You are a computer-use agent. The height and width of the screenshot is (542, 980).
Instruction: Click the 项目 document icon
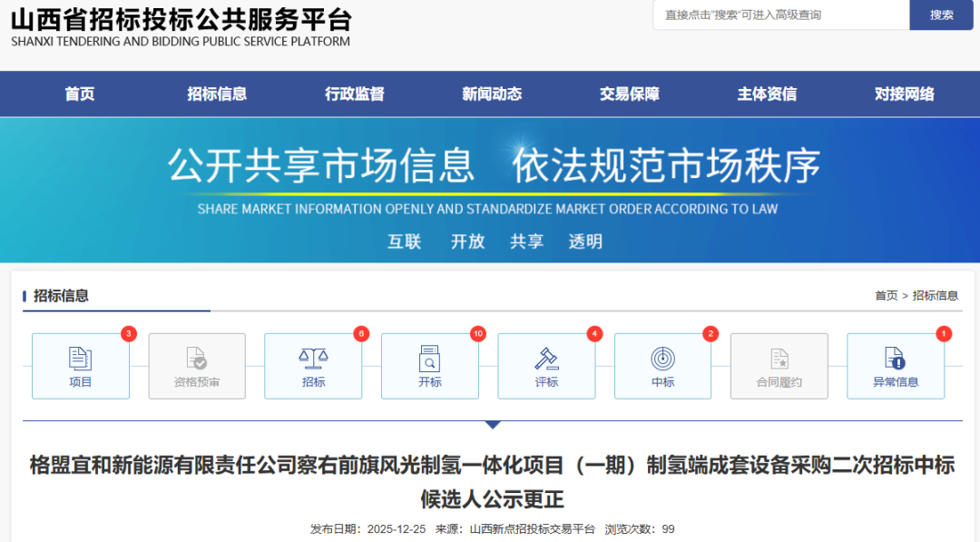coord(81,359)
